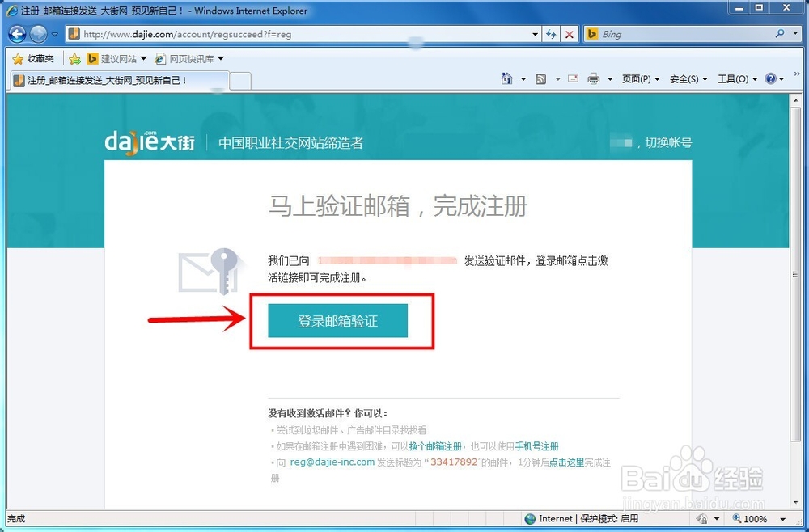Open the 页面(P) menu
This screenshot has height=532, width=809.
[641, 79]
